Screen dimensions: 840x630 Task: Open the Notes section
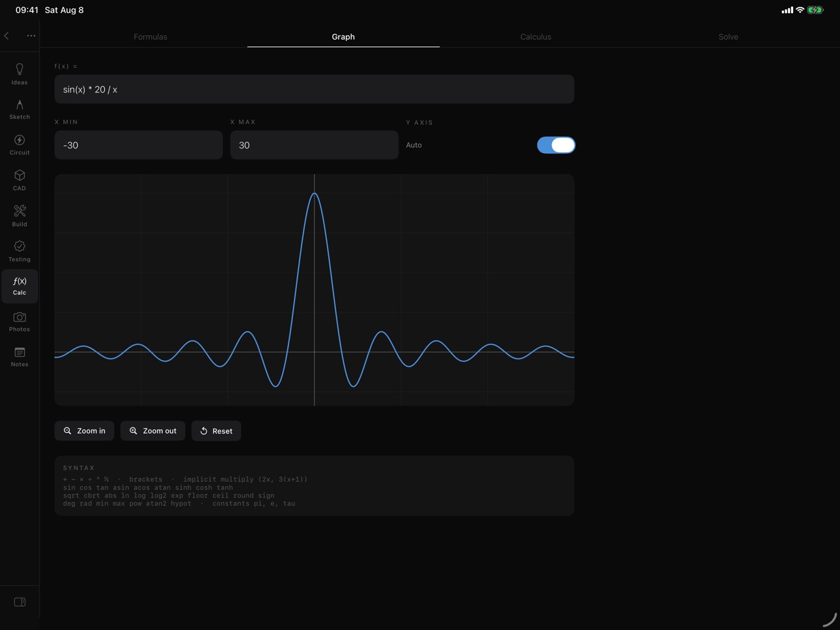(x=20, y=357)
